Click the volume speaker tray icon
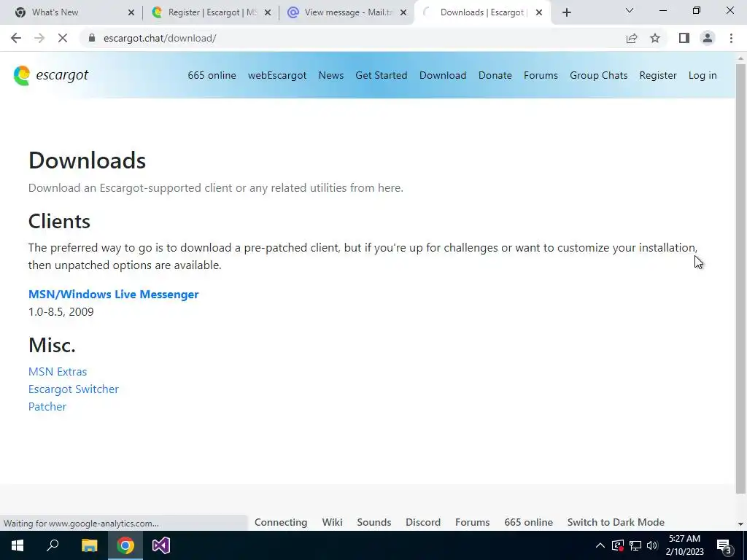Viewport: 747px width, 560px height. click(x=652, y=545)
